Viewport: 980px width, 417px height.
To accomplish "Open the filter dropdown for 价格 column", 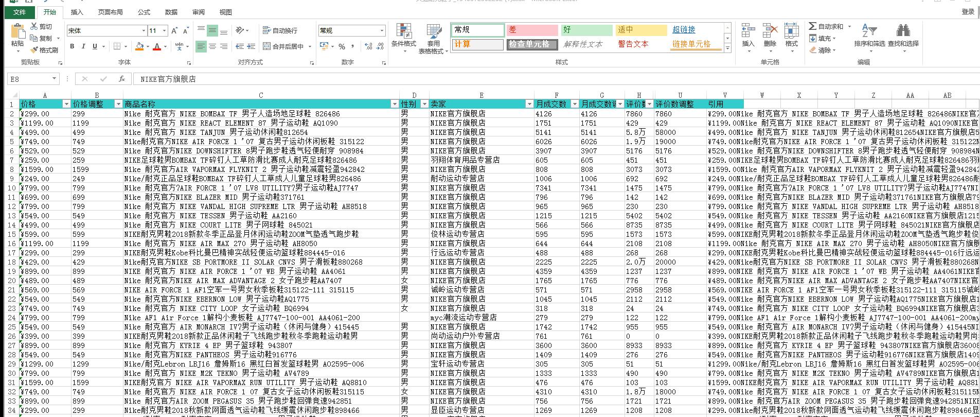I will (66, 104).
